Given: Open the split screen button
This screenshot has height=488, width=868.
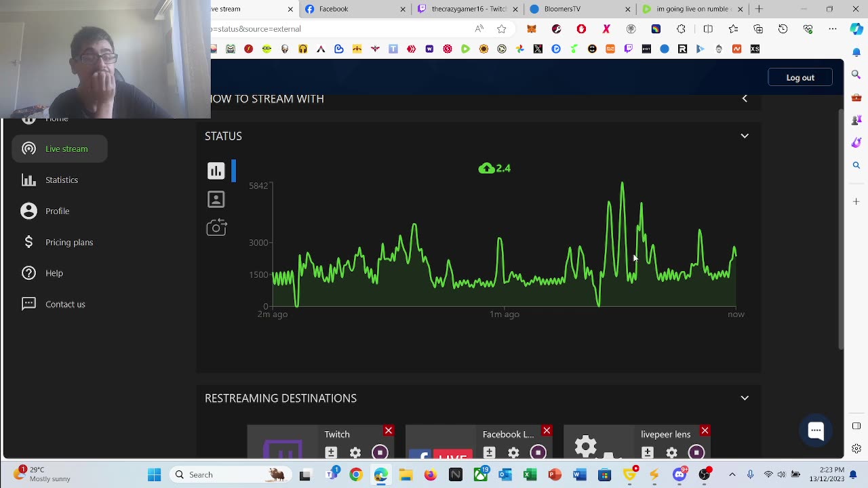Looking at the screenshot, I should pos(708,29).
